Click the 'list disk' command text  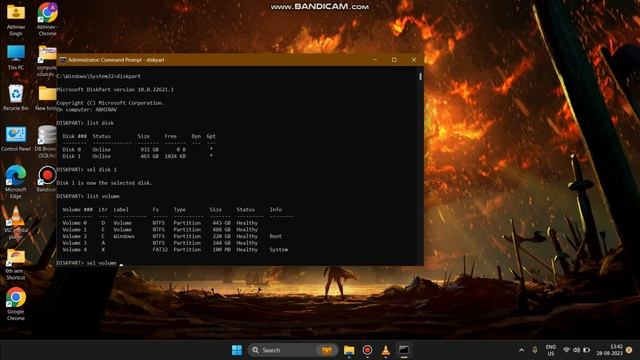pyautogui.click(x=100, y=123)
